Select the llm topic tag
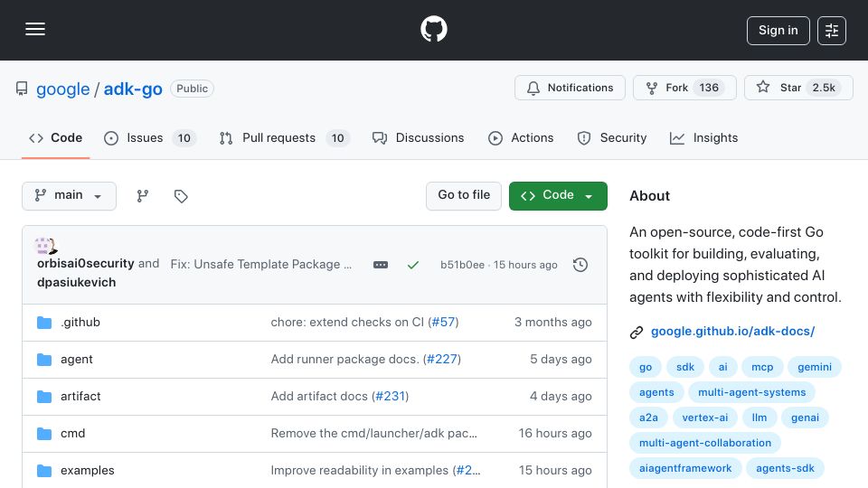 click(759, 418)
